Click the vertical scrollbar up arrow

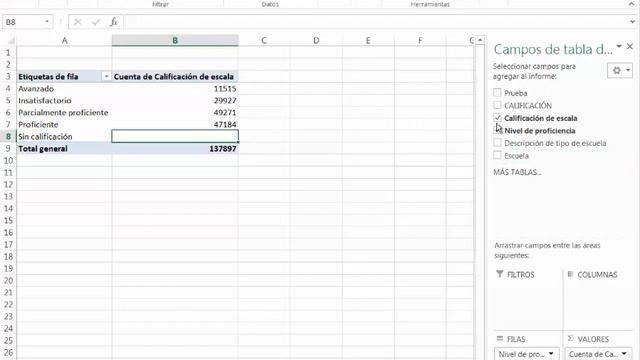pyautogui.click(x=480, y=40)
